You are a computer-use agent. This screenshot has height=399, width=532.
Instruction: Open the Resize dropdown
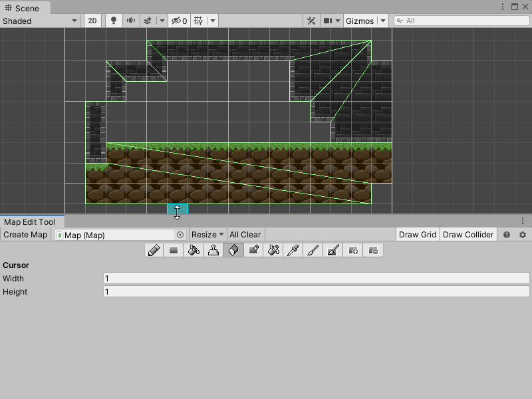pyautogui.click(x=207, y=234)
